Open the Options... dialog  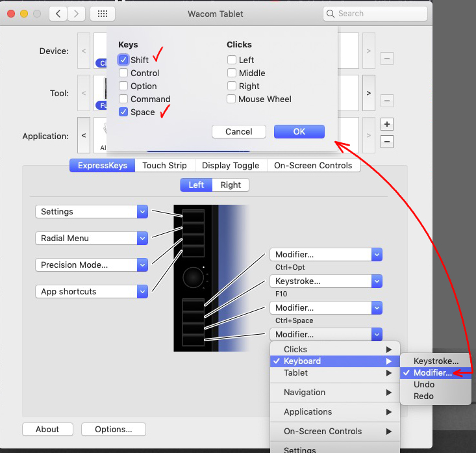coord(114,430)
